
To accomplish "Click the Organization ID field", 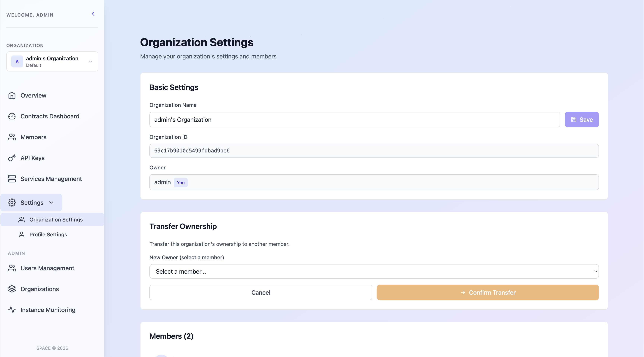I will pos(374,151).
